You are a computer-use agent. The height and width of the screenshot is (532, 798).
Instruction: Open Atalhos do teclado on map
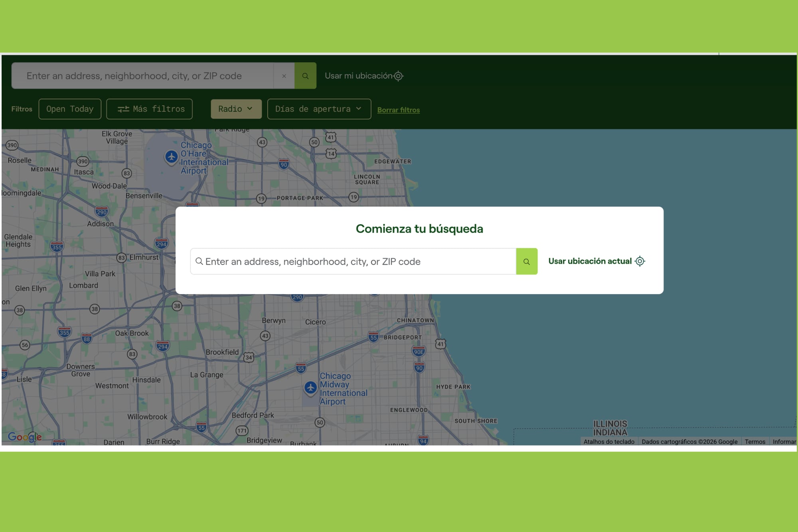pyautogui.click(x=608, y=441)
